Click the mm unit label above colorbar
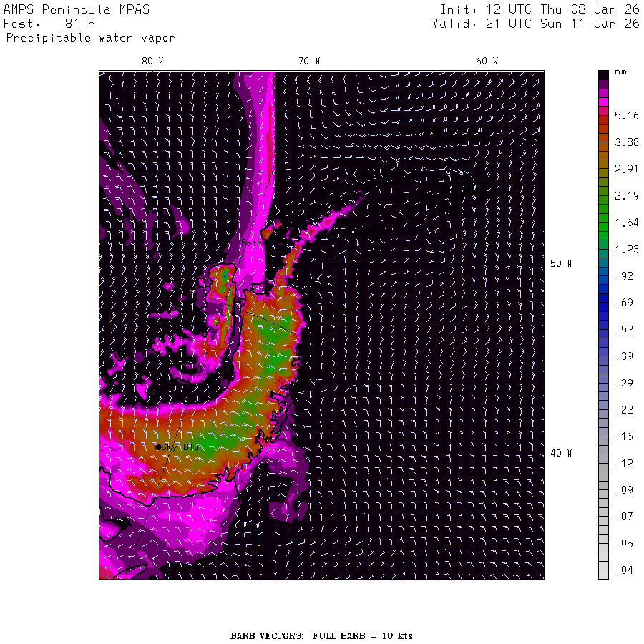 (620, 72)
